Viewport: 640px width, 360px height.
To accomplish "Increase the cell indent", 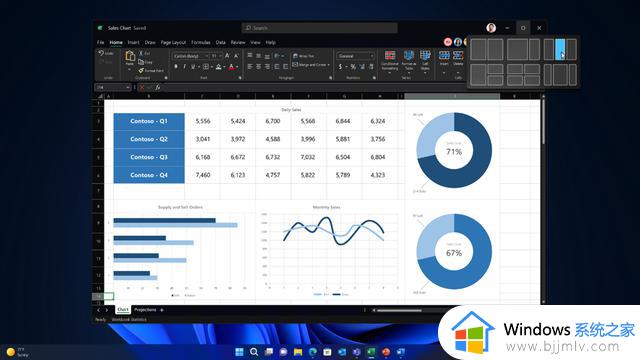I will [285, 67].
